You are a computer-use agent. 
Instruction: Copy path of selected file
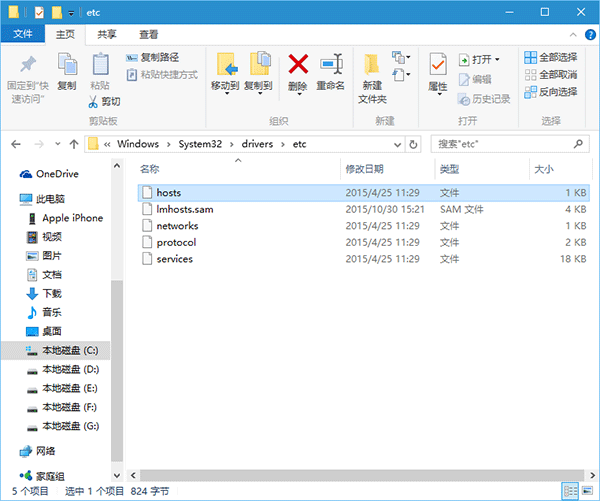(152, 57)
